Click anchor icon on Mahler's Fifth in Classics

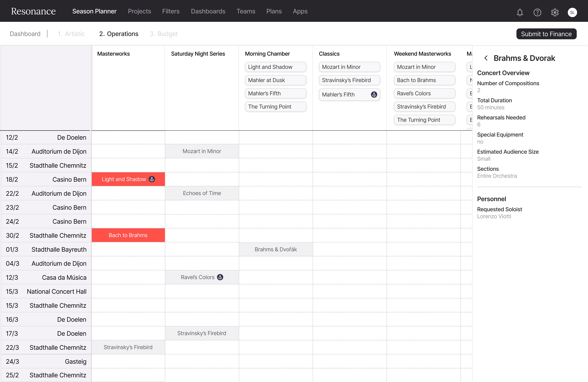click(x=374, y=94)
